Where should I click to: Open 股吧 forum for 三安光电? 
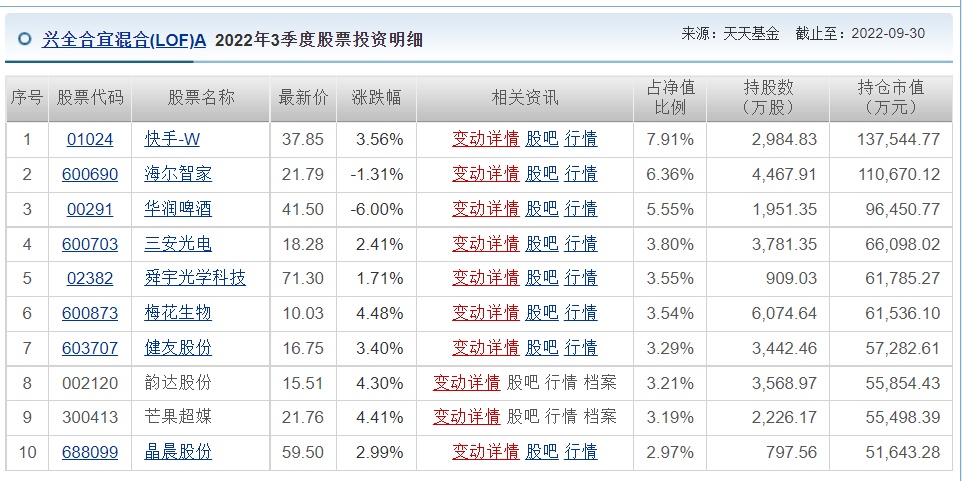(x=541, y=243)
